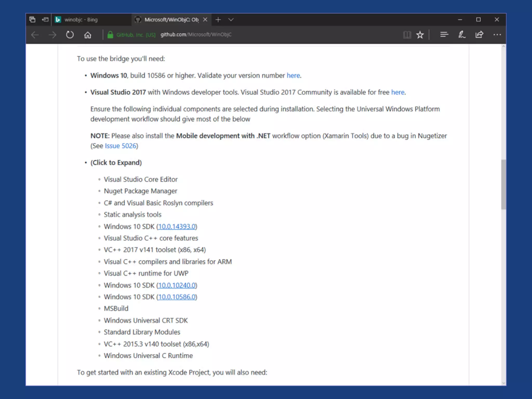Screen dimensions: 532x399
Task: Click the Share icon in toolbar
Action: point(479,35)
